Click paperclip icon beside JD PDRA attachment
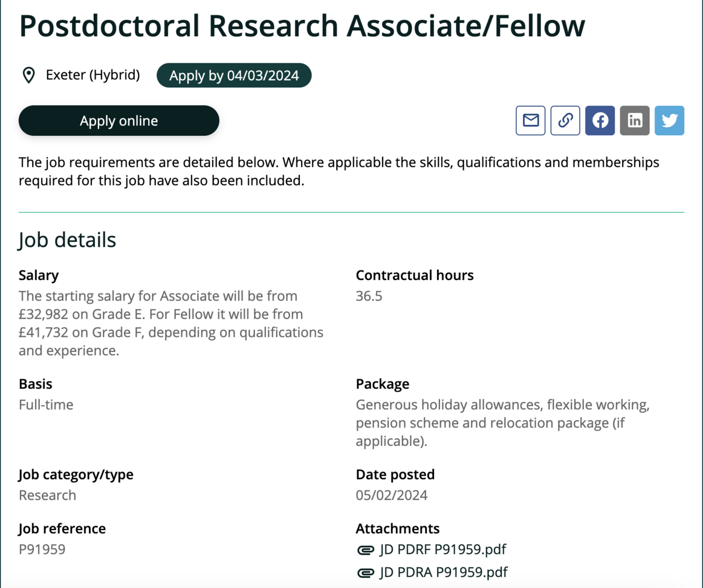Screen dimensions: 703x588 (x=366, y=572)
